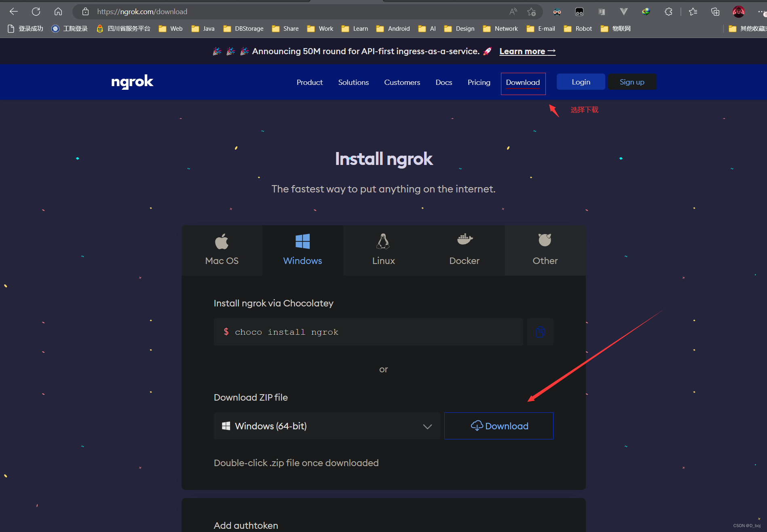
Task: Open the 工院登录 bookmark
Action: [70, 29]
